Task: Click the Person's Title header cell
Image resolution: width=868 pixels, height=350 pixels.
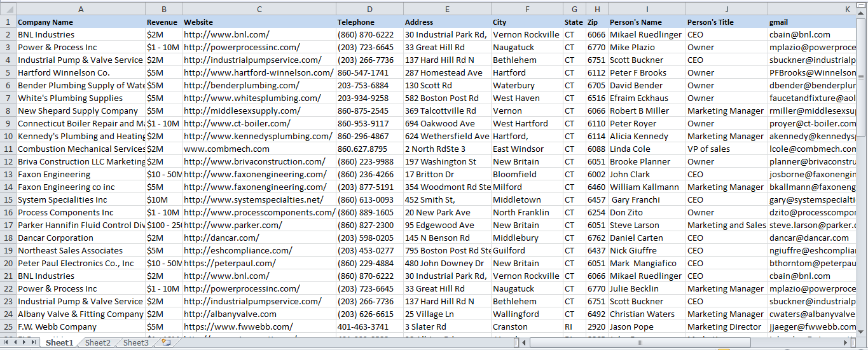Action: 726,22
